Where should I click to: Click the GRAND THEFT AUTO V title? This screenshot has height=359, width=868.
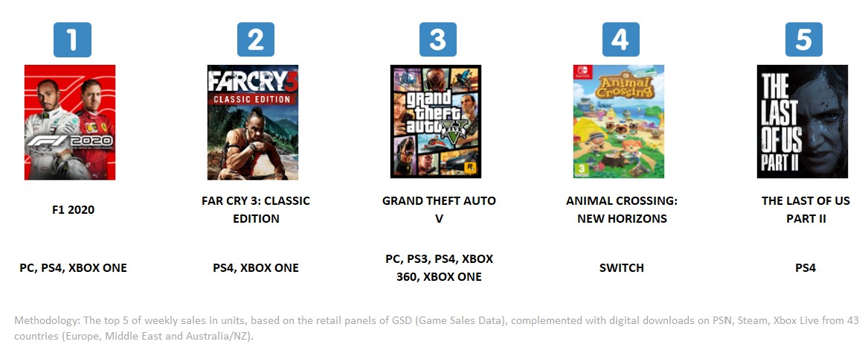pos(439,209)
